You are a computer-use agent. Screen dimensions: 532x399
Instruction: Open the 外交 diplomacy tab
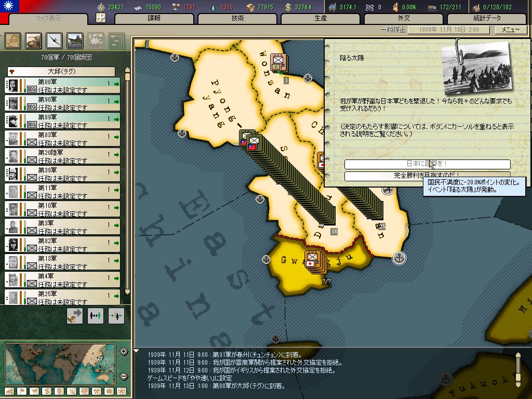click(404, 18)
